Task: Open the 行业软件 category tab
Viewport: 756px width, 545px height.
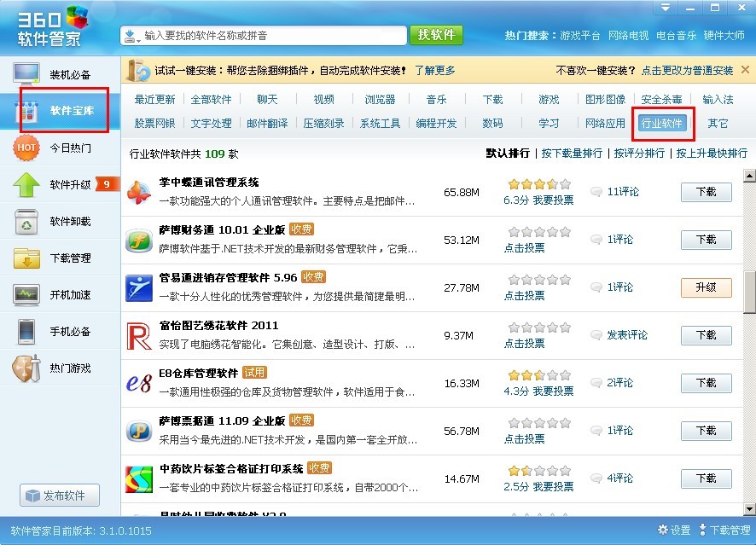Action: click(661, 124)
